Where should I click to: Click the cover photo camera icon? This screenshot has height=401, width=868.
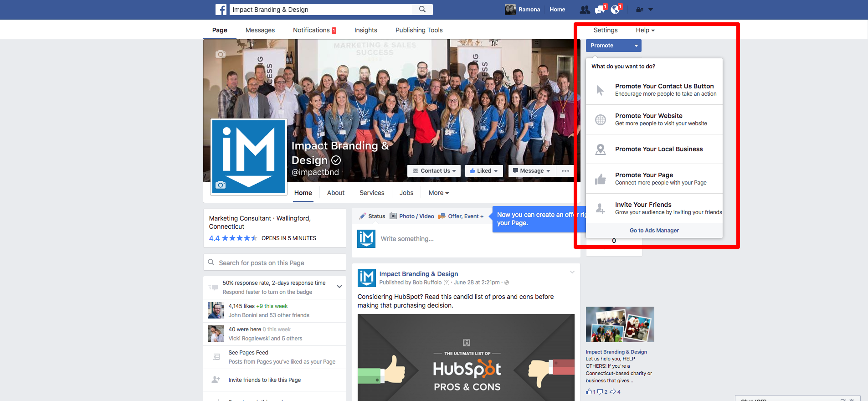(221, 54)
